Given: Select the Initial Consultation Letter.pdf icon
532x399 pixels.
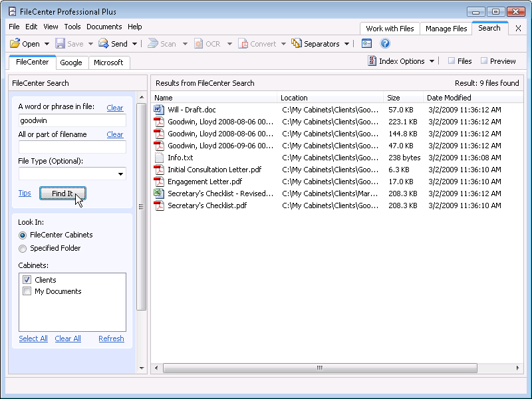Looking at the screenshot, I should 159,170.
